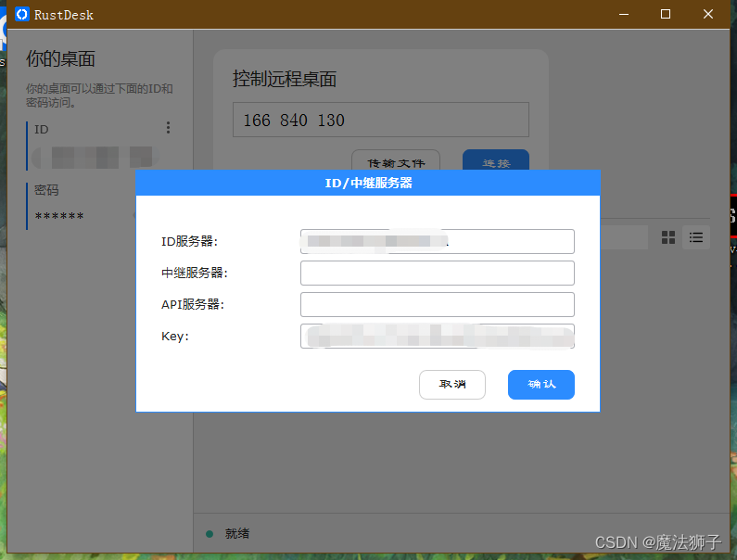
Task: Click the remote ID field 166 840 130
Action: pyautogui.click(x=381, y=120)
